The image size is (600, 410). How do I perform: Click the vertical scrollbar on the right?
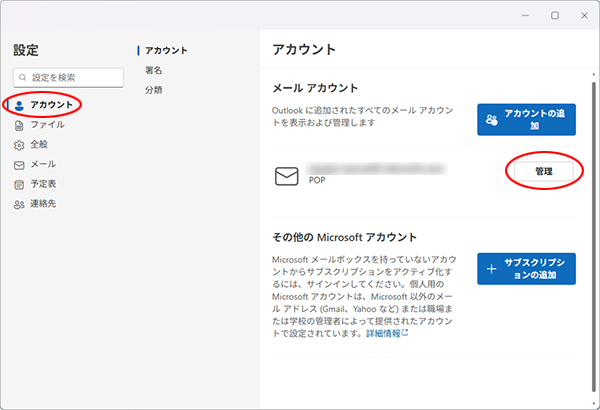pos(594,200)
